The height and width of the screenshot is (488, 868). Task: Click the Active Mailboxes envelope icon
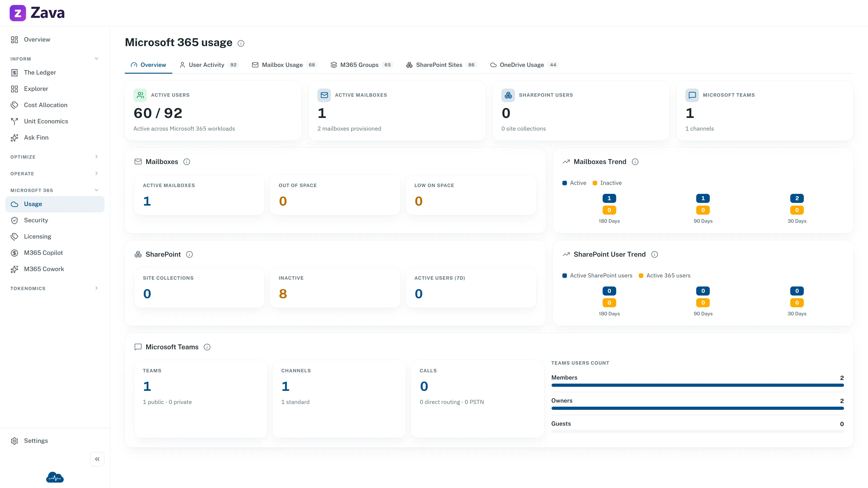[x=324, y=95]
